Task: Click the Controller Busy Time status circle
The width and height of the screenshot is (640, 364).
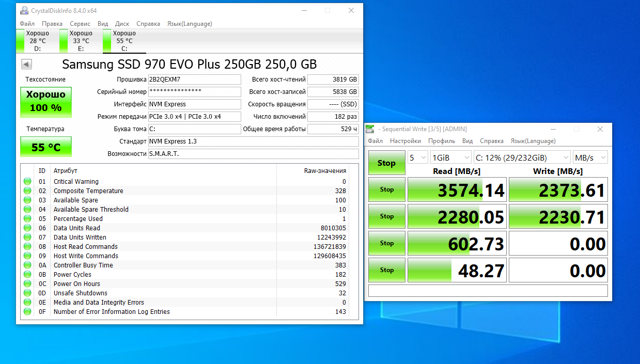Action: pos(27,265)
